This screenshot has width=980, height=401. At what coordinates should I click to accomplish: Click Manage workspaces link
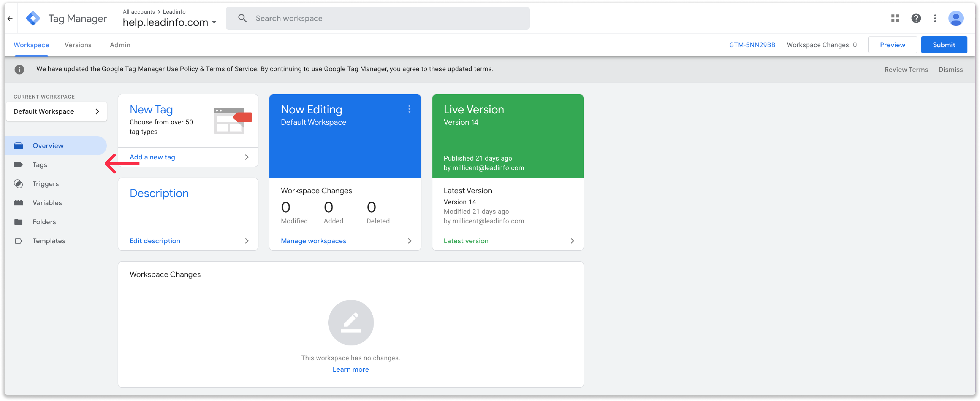tap(313, 241)
